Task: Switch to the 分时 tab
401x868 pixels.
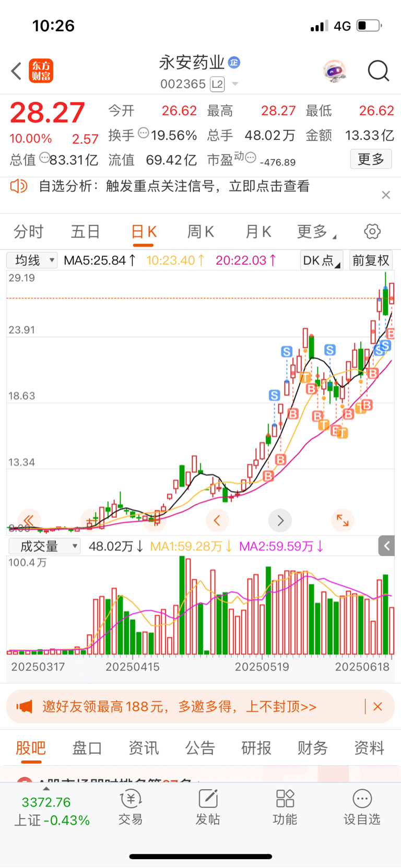Action: tap(28, 231)
